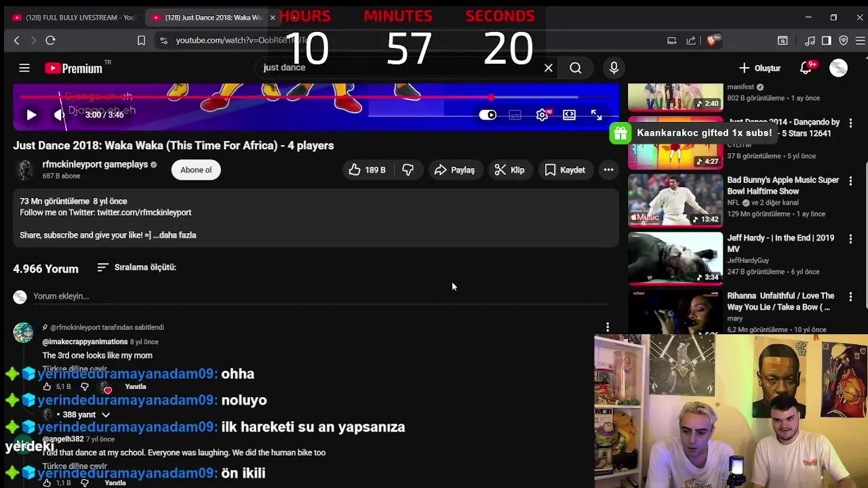Click install app icon in address bar
Viewport: 868px width, 488px height.
tap(672, 41)
